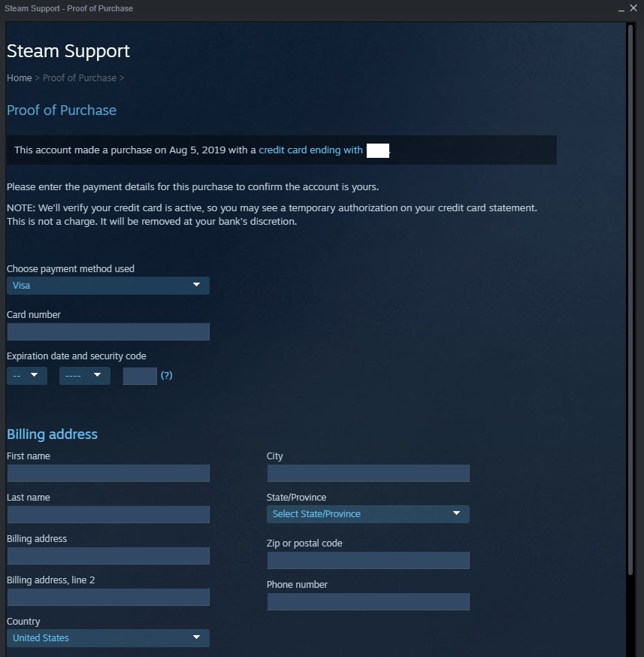The width and height of the screenshot is (644, 657).
Task: Click the Billing address section heading
Action: pyautogui.click(x=52, y=434)
